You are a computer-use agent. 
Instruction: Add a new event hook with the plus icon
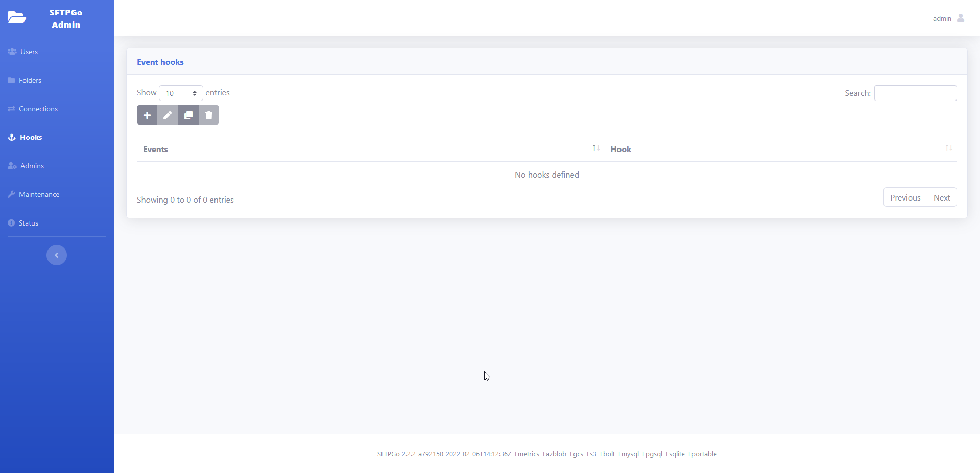pos(147,115)
